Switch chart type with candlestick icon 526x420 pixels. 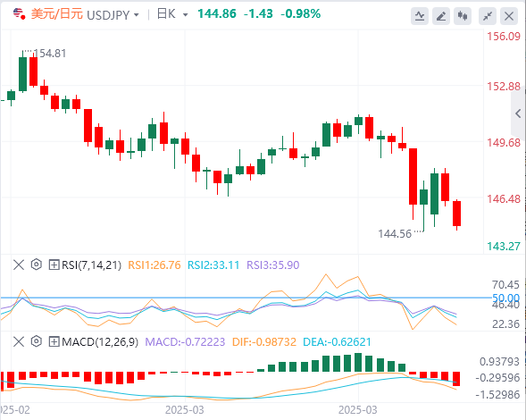[463, 16]
